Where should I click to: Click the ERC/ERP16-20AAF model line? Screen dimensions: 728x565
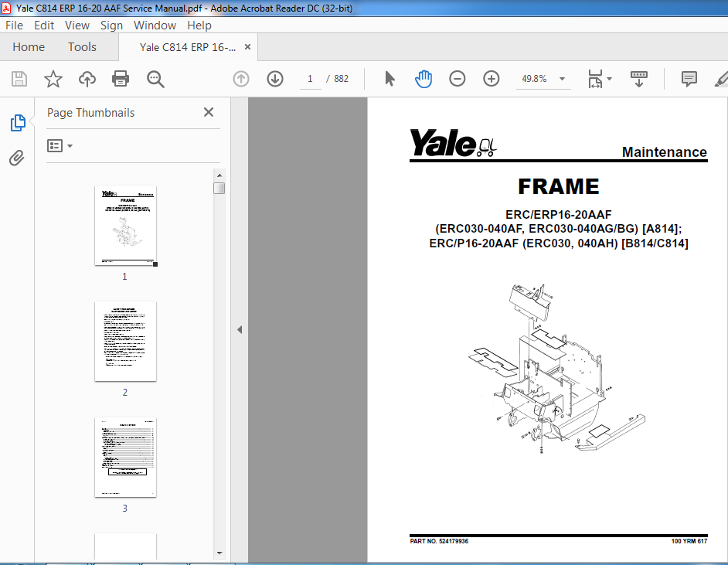coord(559,215)
